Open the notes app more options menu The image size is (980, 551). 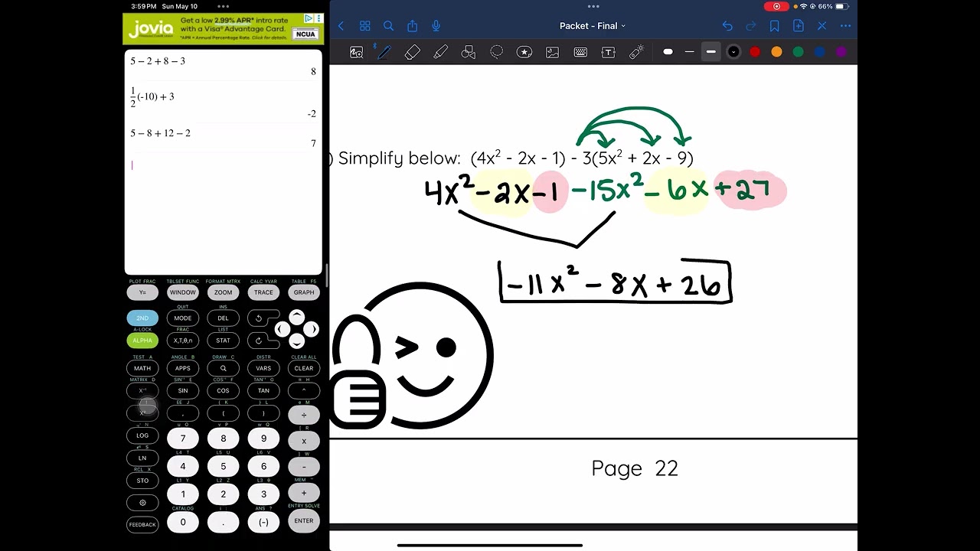(x=845, y=26)
